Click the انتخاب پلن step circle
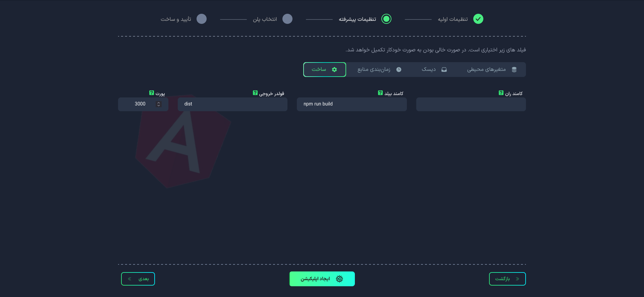 (x=287, y=19)
